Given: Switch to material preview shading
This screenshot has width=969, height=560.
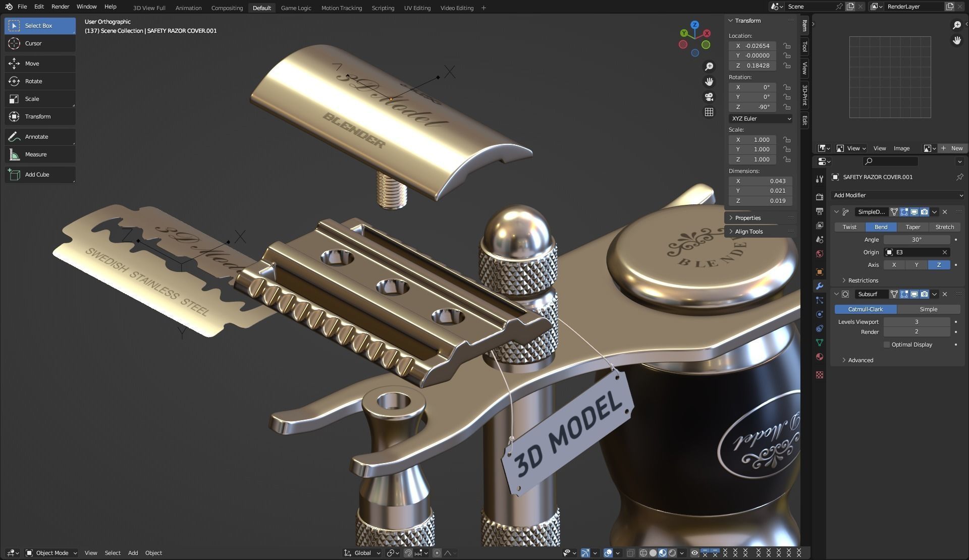Looking at the screenshot, I should click(x=663, y=553).
